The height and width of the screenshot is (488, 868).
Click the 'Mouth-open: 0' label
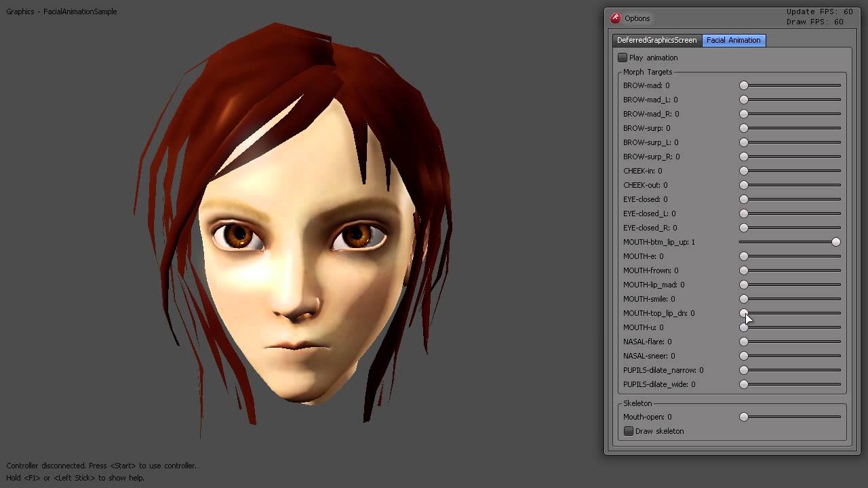648,417
